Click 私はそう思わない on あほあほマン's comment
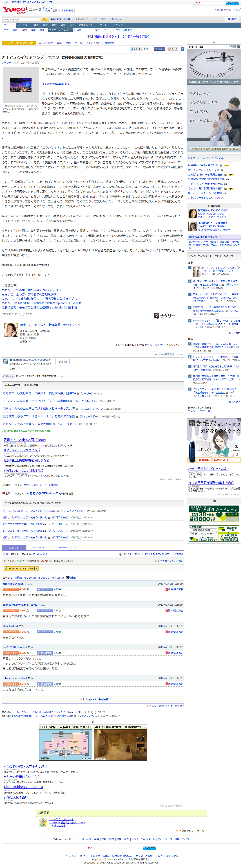The image size is (243, 868). point(45,589)
